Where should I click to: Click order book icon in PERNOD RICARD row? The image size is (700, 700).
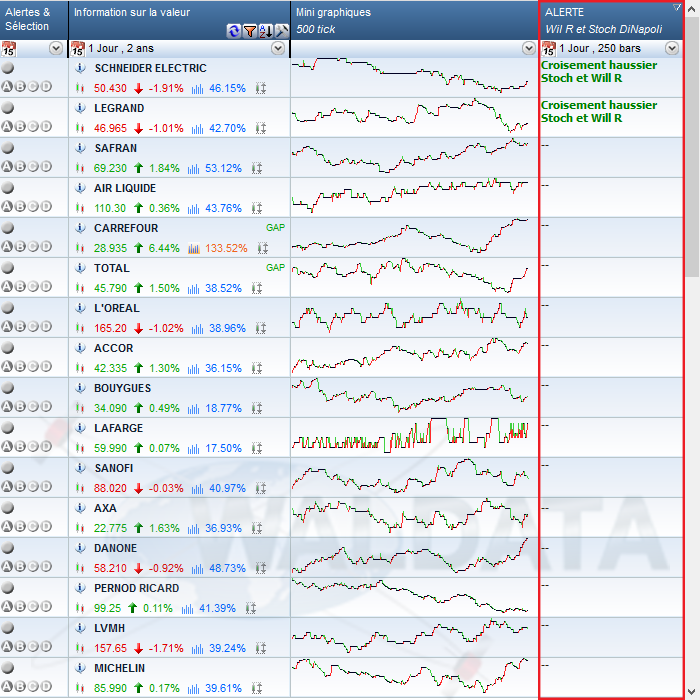pyautogui.click(x=251, y=608)
